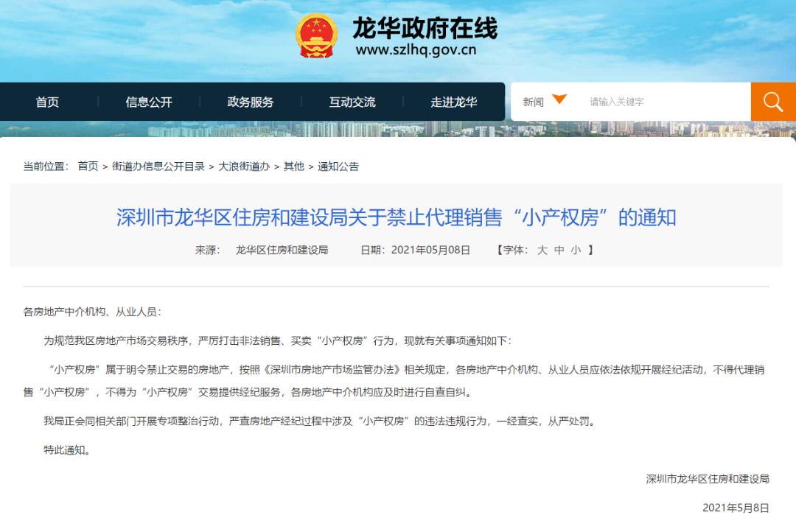Click the 街道办信息公开目录 breadcrumb link
The width and height of the screenshot is (796, 532).
158,166
